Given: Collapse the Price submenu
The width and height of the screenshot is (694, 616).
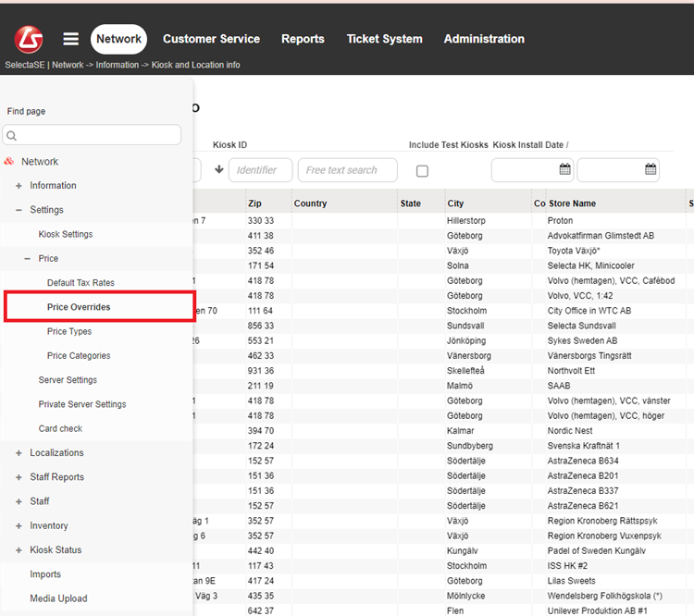Looking at the screenshot, I should (x=27, y=259).
